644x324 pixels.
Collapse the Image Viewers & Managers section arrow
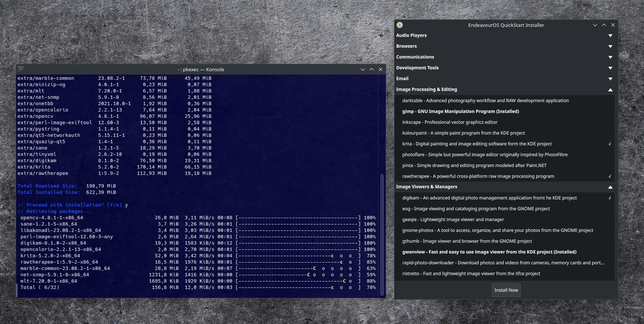[x=610, y=187]
